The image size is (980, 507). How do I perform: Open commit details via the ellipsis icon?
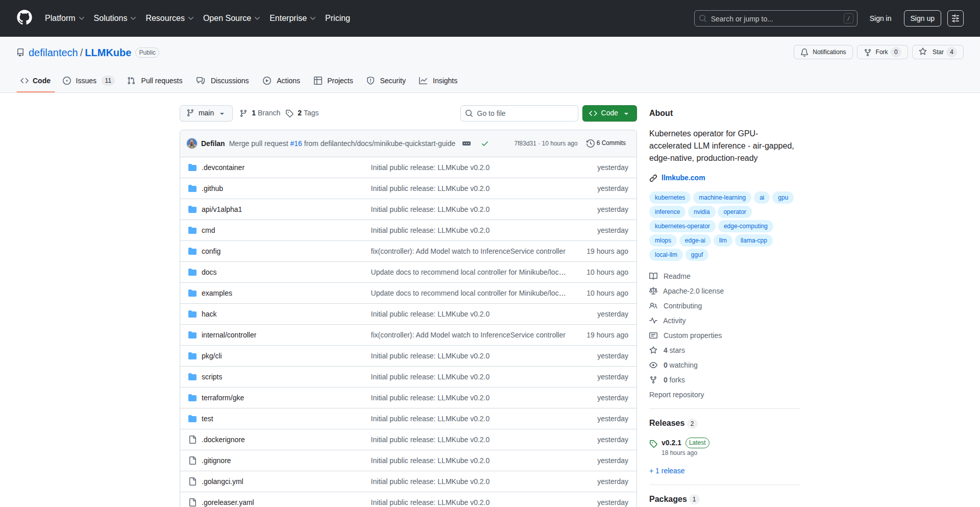[x=467, y=143]
